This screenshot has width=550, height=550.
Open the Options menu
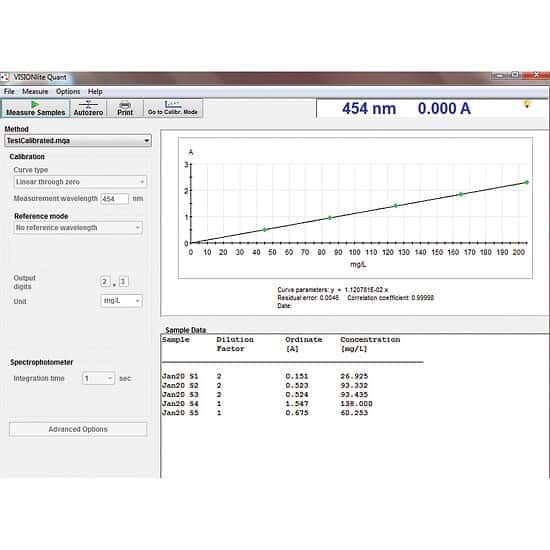click(68, 92)
